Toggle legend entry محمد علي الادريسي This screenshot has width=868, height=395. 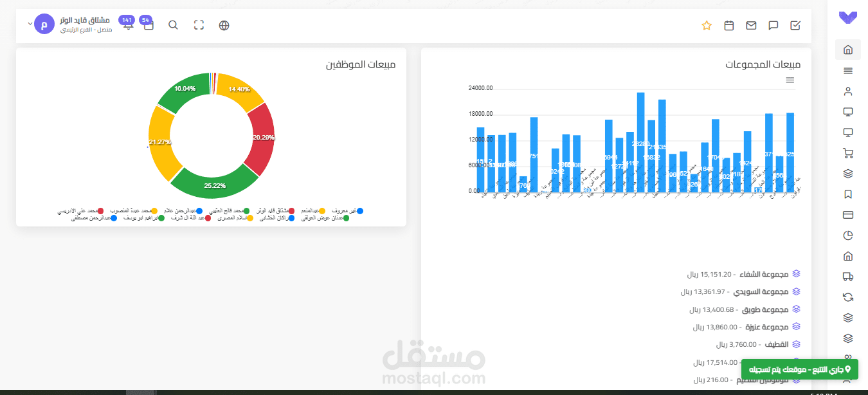click(x=80, y=211)
